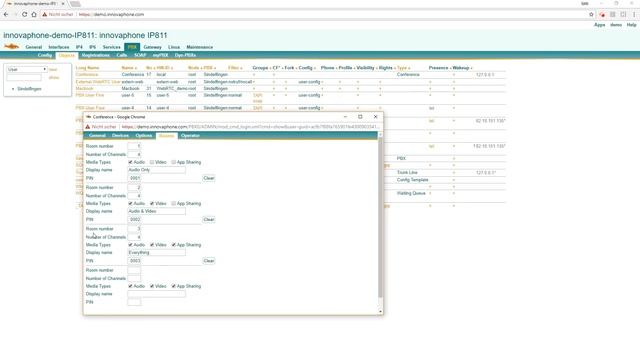Click the popup scrollbar's up arrow
Viewport: 640px width, 360px height.
point(380,134)
